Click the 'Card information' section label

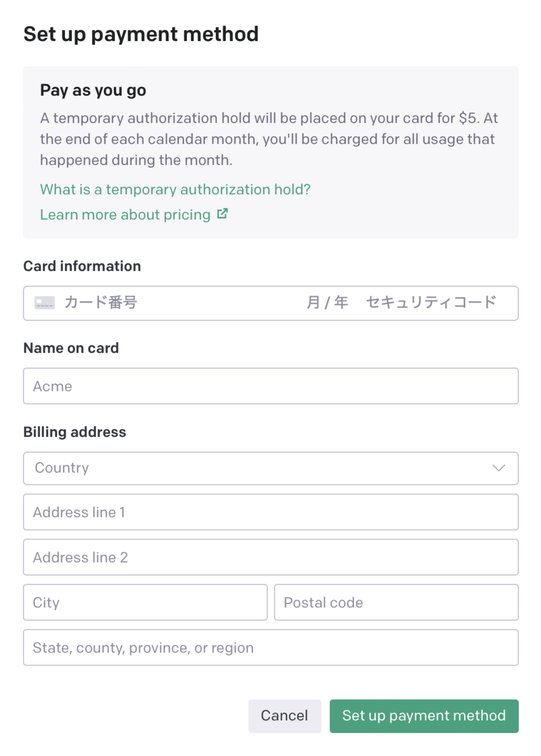[82, 266]
